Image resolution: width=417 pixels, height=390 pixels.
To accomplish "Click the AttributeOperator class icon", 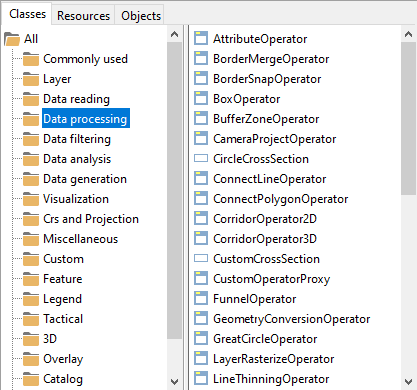I will click(201, 38).
